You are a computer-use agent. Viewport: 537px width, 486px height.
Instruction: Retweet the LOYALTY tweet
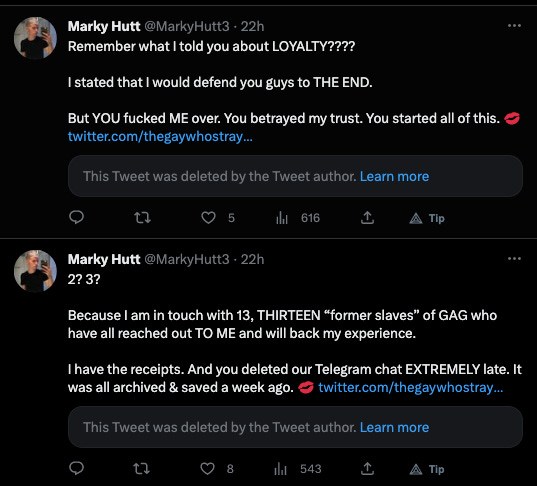point(142,217)
